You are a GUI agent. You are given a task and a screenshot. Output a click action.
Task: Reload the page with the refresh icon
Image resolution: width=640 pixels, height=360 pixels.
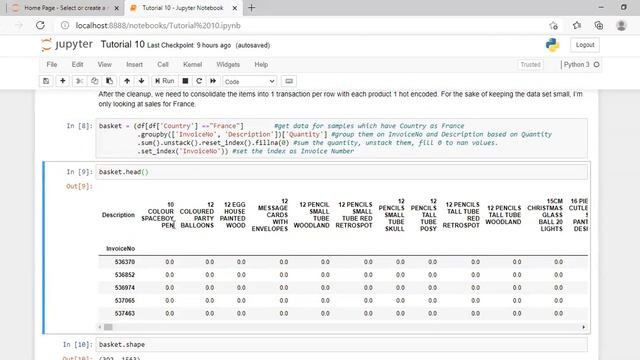[x=40, y=25]
